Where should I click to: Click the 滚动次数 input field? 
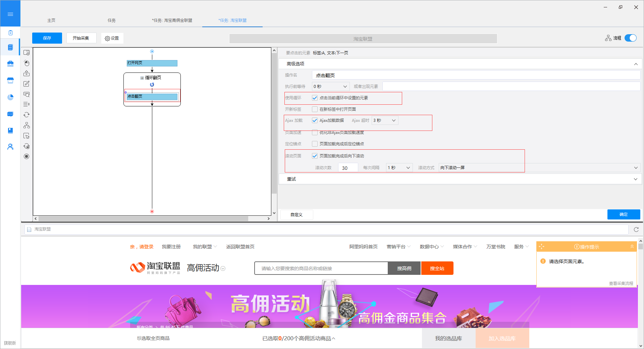click(x=348, y=168)
